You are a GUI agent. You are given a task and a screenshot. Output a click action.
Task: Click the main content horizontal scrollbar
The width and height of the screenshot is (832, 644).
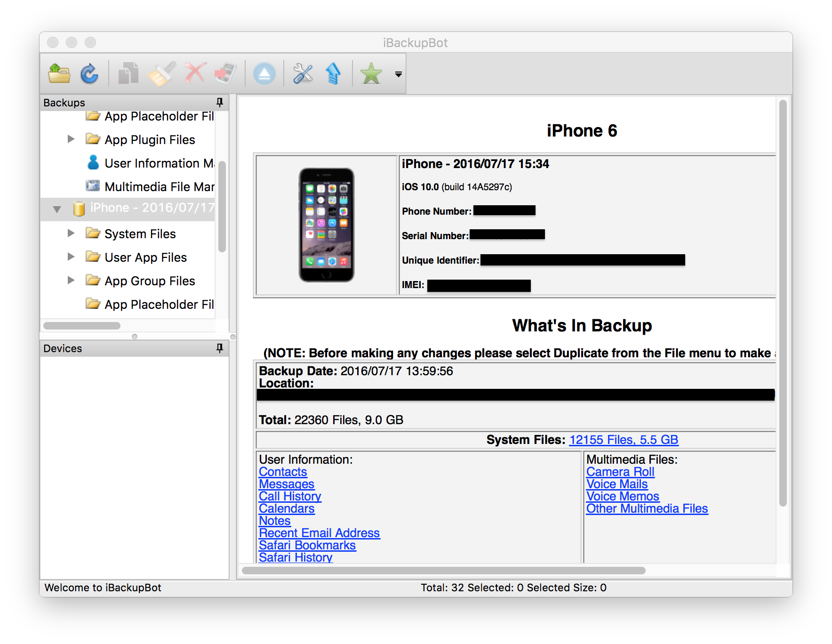click(x=444, y=571)
